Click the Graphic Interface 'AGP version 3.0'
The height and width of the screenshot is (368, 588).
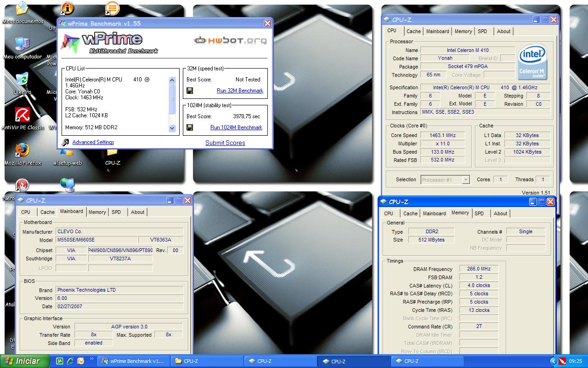(129, 327)
